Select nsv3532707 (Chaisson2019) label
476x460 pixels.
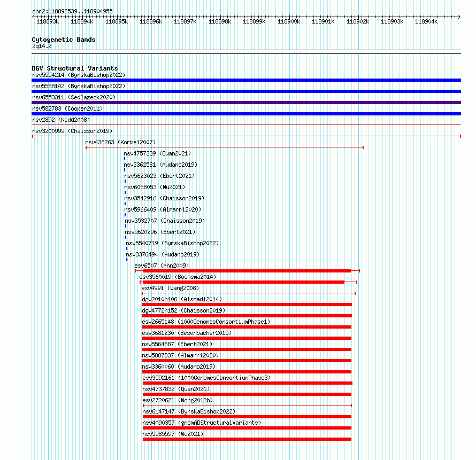[x=165, y=221]
